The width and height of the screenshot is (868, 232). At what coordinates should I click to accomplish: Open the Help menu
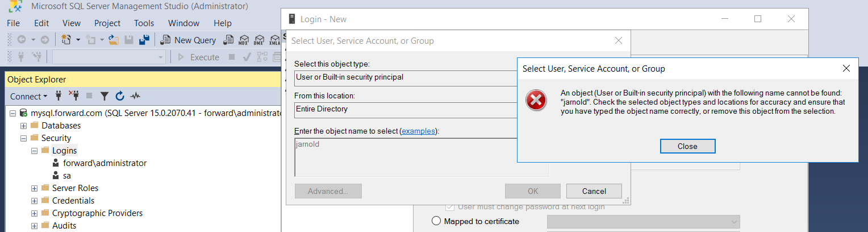pos(223,23)
